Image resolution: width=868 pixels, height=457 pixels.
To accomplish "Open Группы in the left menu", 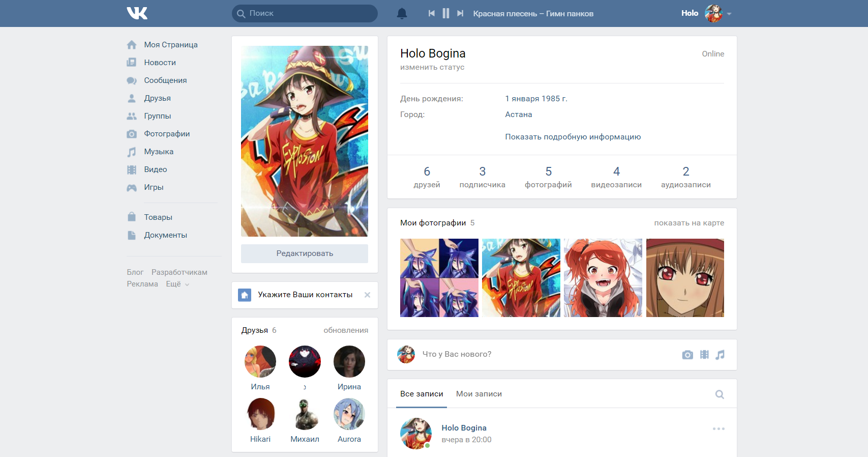I will pyautogui.click(x=157, y=116).
